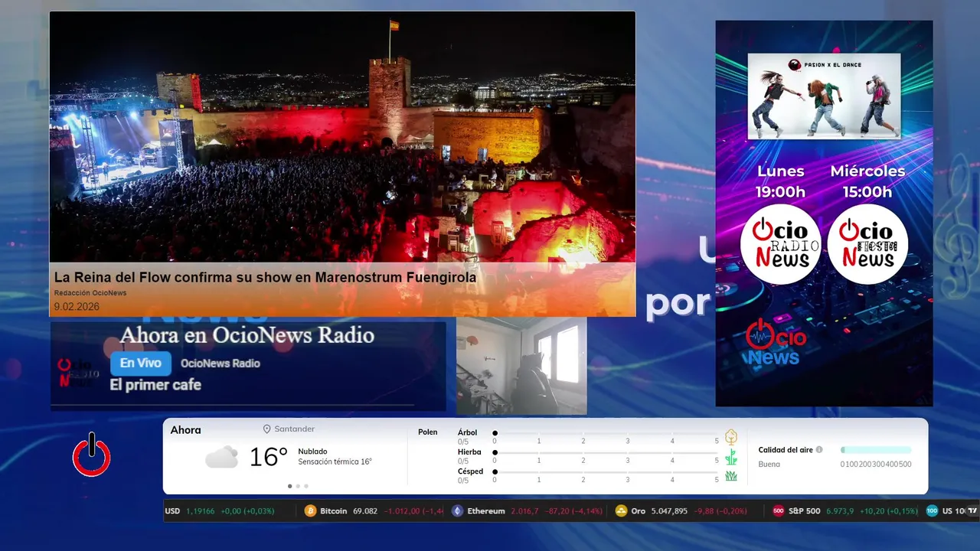Click the Bitcoin ticker entry name
Image resolution: width=980 pixels, height=551 pixels.
334,511
